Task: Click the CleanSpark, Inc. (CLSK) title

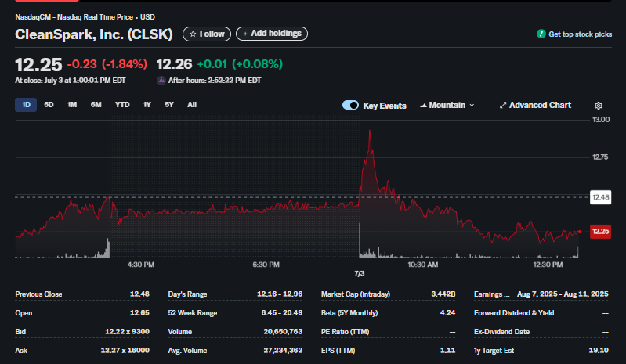Action: (94, 34)
